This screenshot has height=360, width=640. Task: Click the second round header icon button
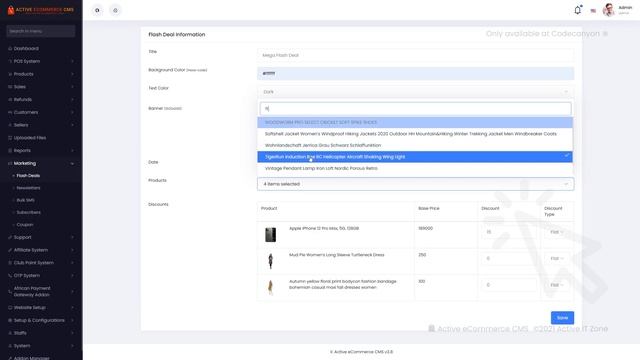[x=115, y=10]
